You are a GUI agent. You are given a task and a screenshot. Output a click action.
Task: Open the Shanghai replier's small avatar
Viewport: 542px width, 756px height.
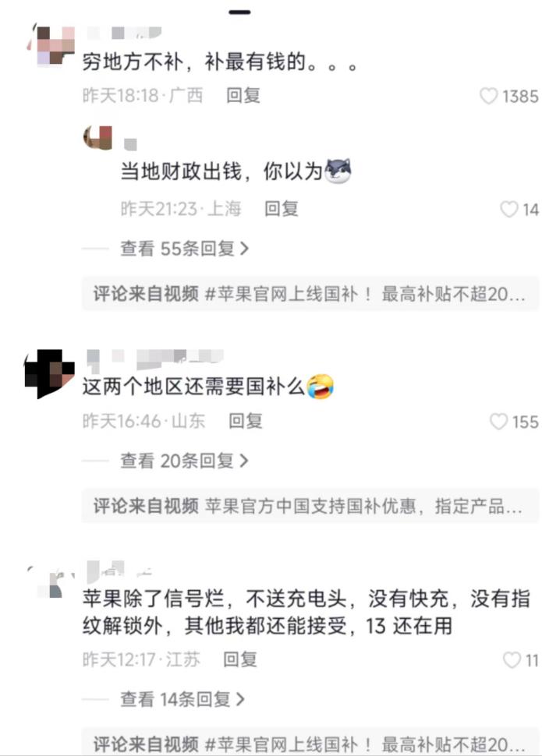point(98,138)
